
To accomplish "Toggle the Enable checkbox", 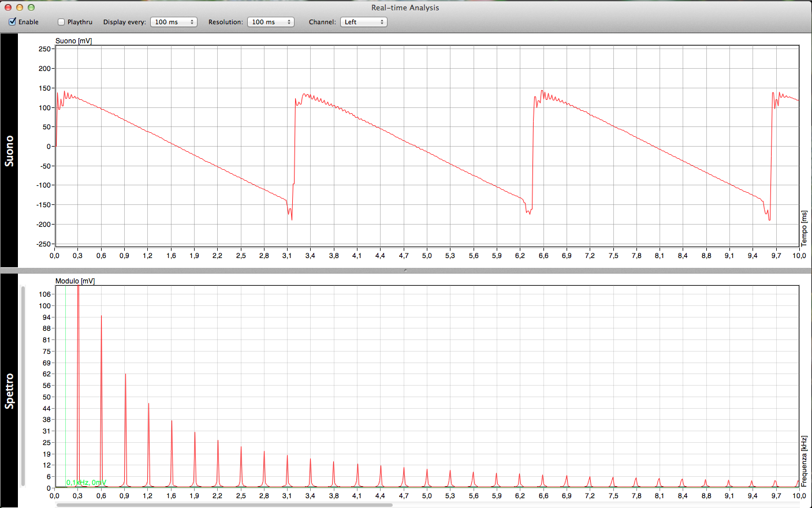I will (13, 22).
